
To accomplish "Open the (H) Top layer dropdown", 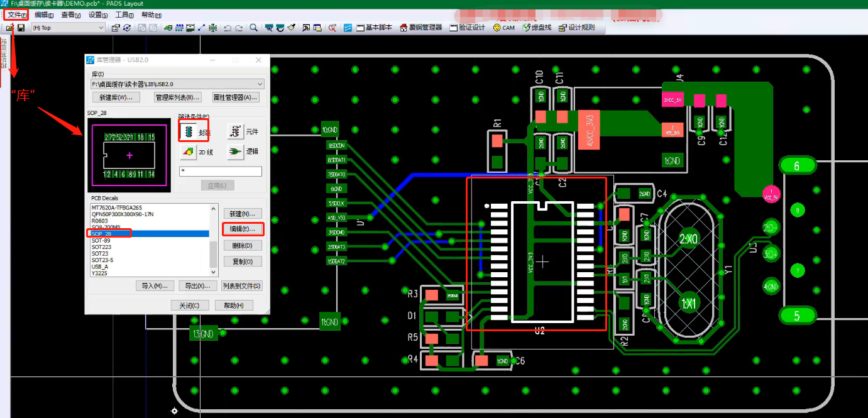I will click(101, 28).
